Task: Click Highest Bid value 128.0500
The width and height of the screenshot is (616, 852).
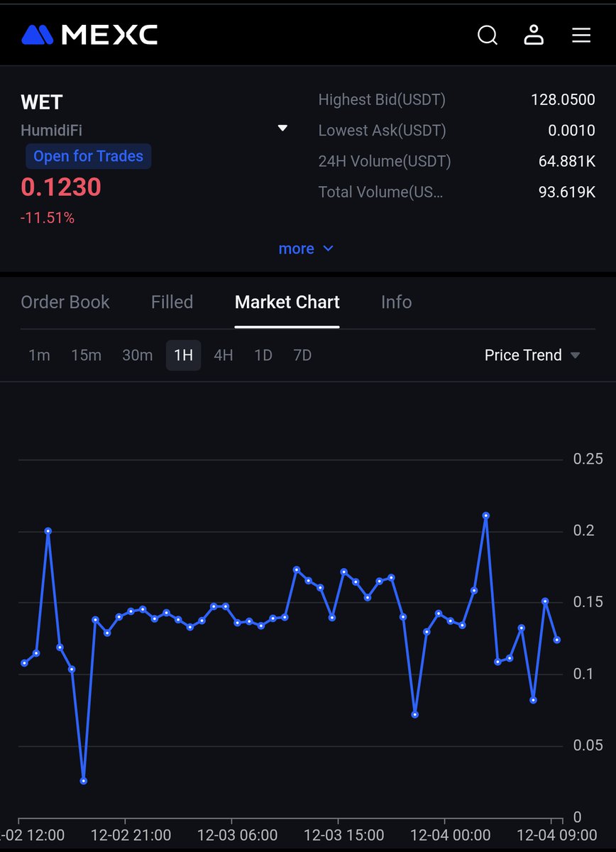Action: (563, 100)
